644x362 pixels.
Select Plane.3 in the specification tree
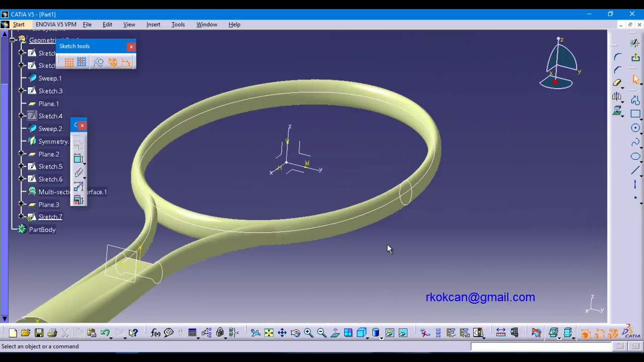tap(49, 204)
